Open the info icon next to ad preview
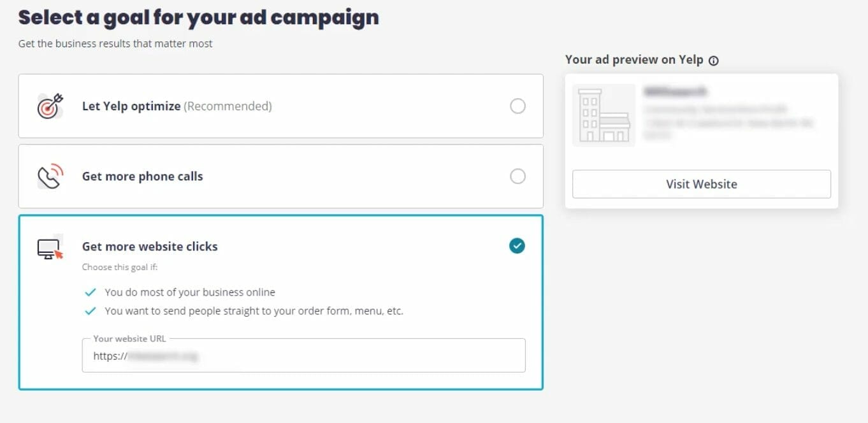This screenshot has height=423, width=868. 714,61
